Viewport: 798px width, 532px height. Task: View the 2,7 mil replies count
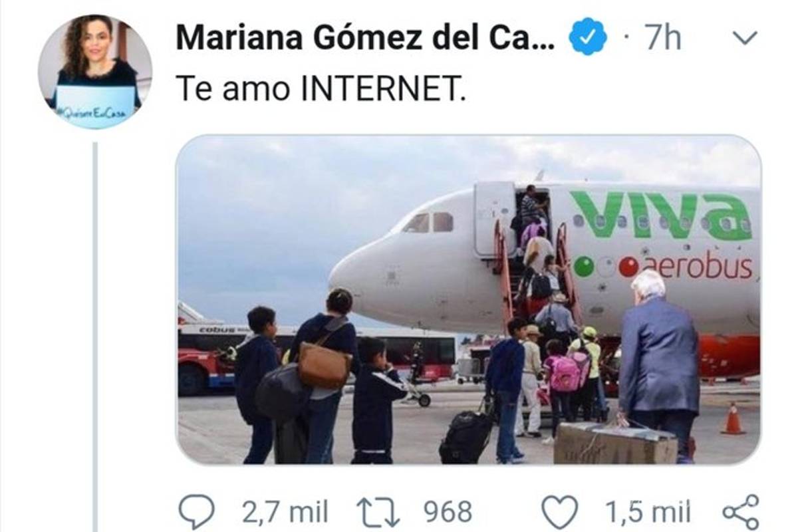click(x=285, y=513)
